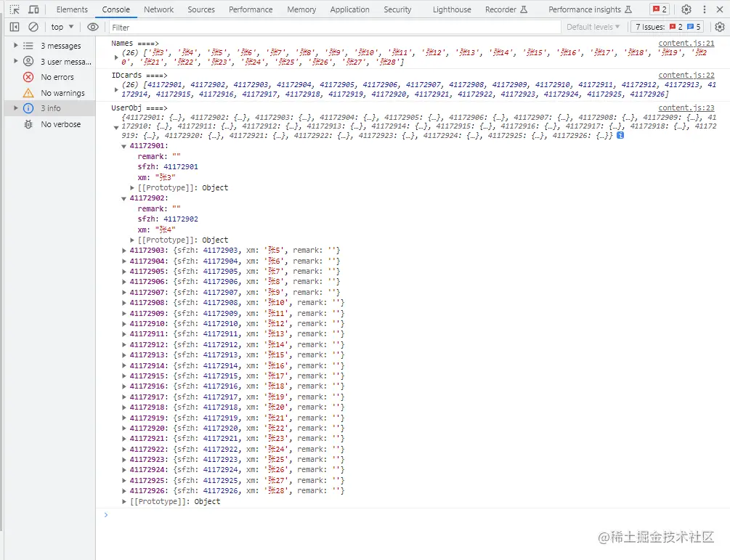
Task: Open the '7 Issues' button
Action: pyautogui.click(x=668, y=27)
